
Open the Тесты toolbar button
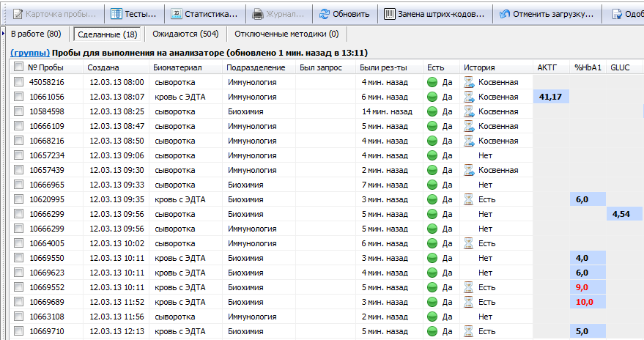(x=134, y=14)
